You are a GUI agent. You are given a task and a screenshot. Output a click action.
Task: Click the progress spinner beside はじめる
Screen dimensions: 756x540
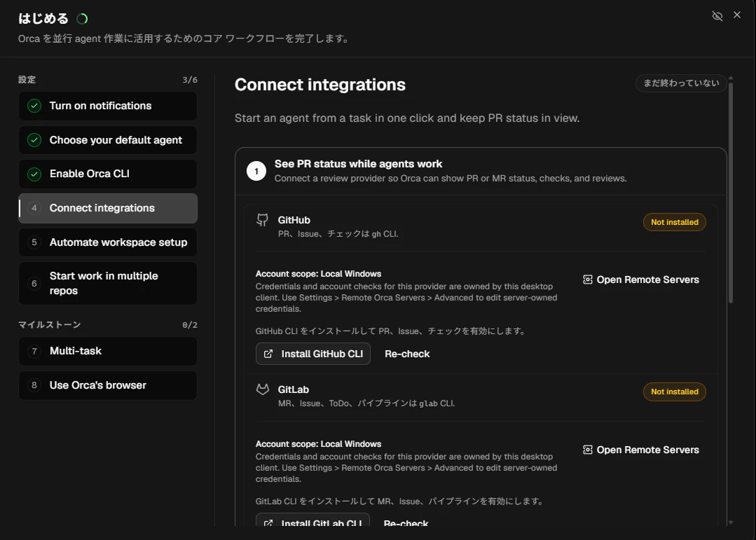tap(82, 19)
